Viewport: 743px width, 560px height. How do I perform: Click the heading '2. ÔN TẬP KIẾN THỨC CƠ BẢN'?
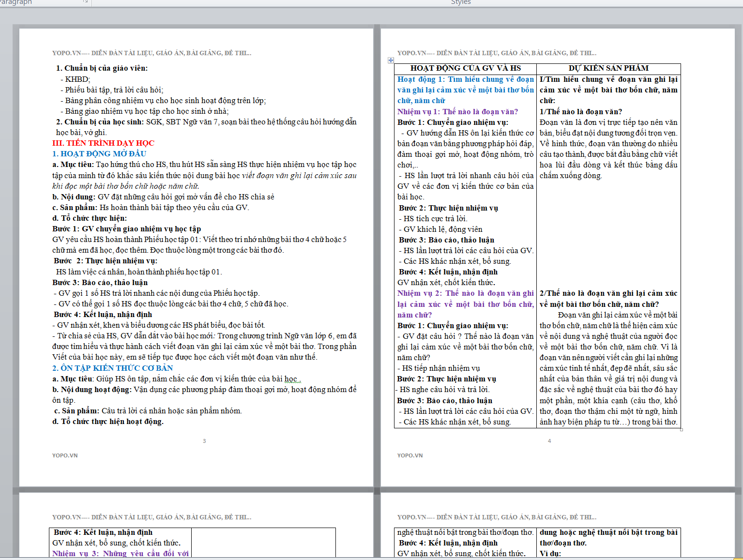pyautogui.click(x=112, y=368)
